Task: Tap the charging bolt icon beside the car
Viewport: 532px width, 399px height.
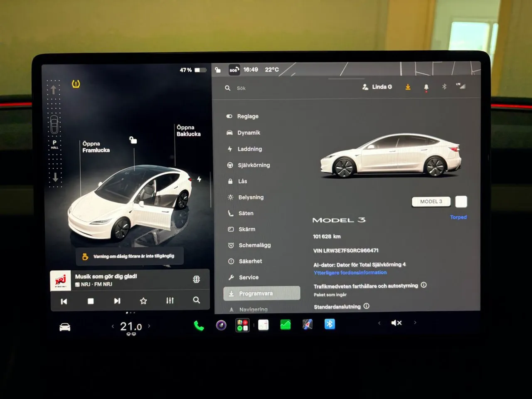Action: (x=199, y=179)
